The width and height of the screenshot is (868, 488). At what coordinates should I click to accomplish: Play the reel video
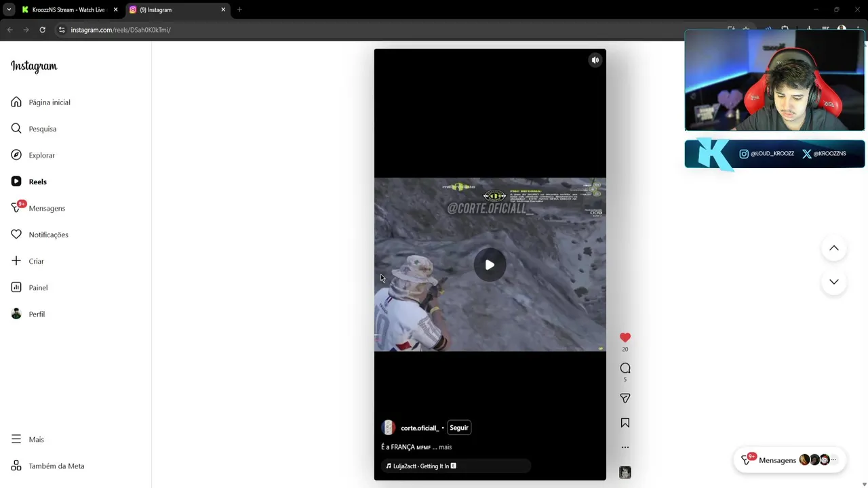[490, 265]
